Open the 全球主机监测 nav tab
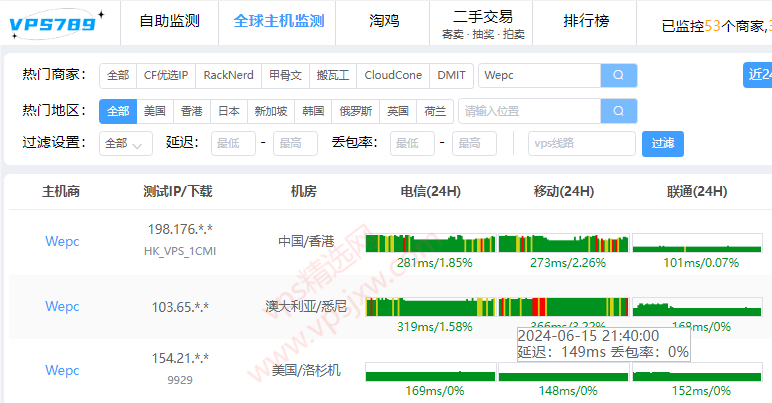The height and width of the screenshot is (403, 772). (x=279, y=21)
